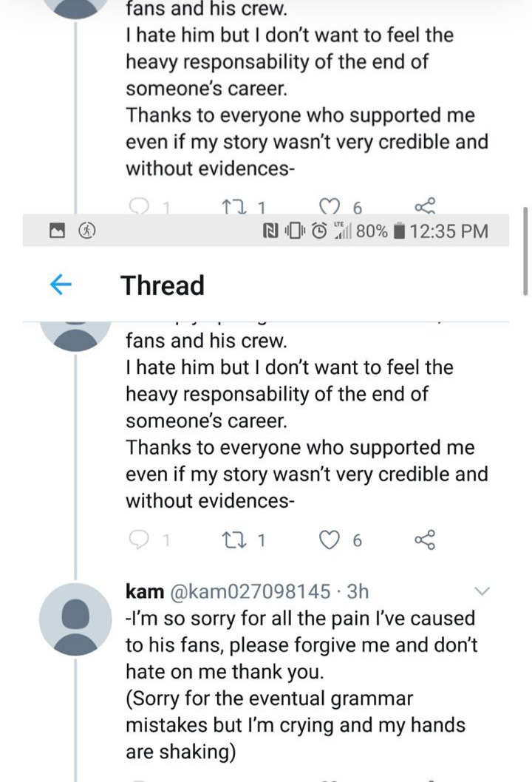Viewport: 532px width, 782px height.
Task: Tap the battery icon showing 80%
Action: [398, 231]
